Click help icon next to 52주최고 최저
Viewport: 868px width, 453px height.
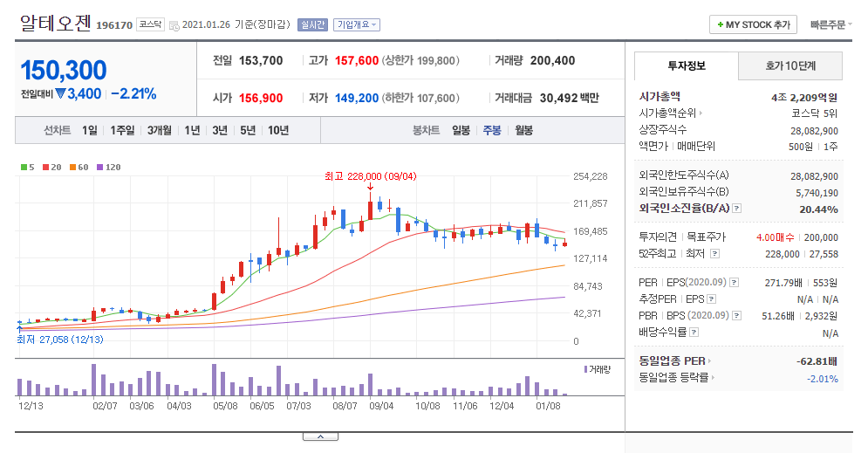coord(714,254)
